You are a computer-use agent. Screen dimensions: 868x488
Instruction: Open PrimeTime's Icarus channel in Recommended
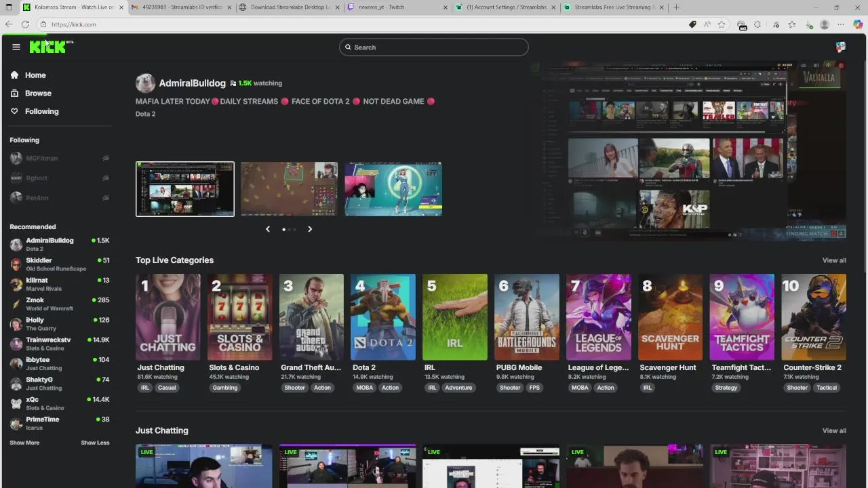(60, 423)
